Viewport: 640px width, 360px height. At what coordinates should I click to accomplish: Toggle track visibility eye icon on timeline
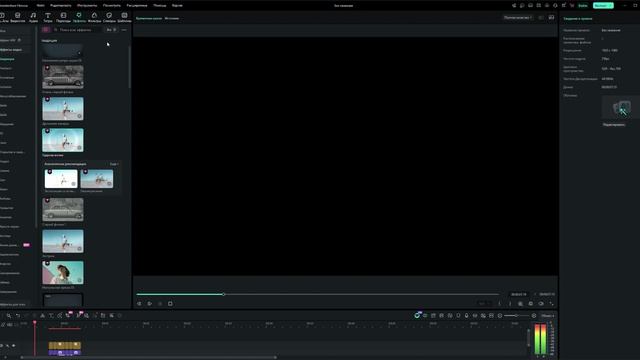(14, 346)
